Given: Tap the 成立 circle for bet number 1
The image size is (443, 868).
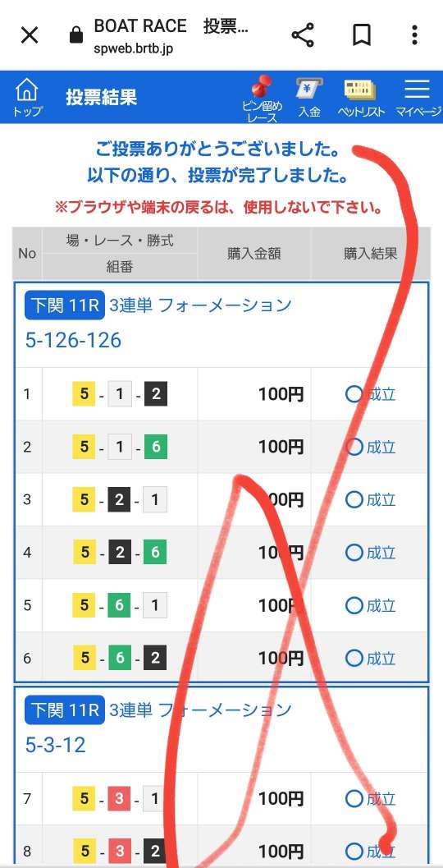Looking at the screenshot, I should (x=354, y=394).
